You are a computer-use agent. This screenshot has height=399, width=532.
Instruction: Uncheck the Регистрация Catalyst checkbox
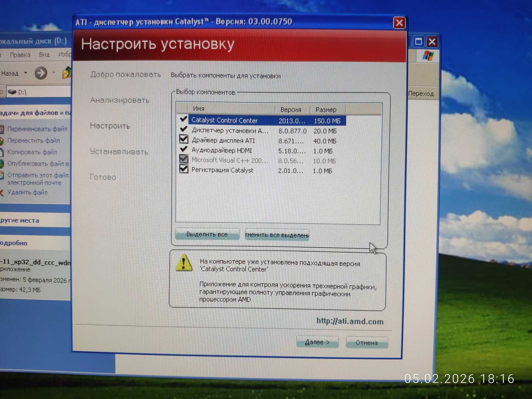click(184, 169)
